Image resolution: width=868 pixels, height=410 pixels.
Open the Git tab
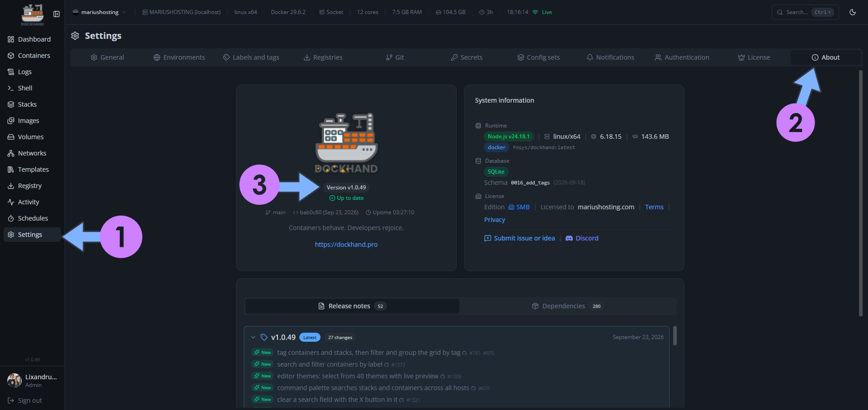395,57
